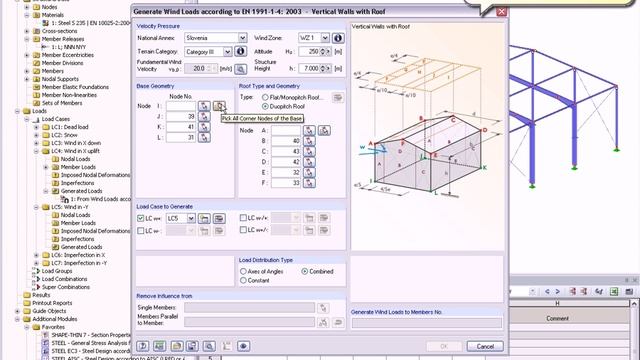Open fundamental wind velocity lookup button
Image resolution: width=640 pixels, height=360 pixels.
click(x=240, y=69)
